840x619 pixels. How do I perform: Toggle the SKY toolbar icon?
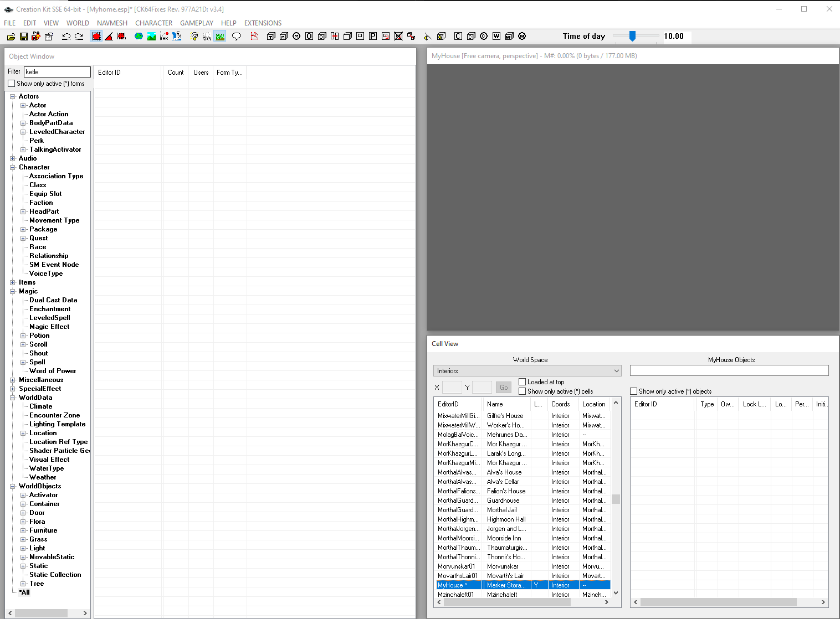click(207, 37)
